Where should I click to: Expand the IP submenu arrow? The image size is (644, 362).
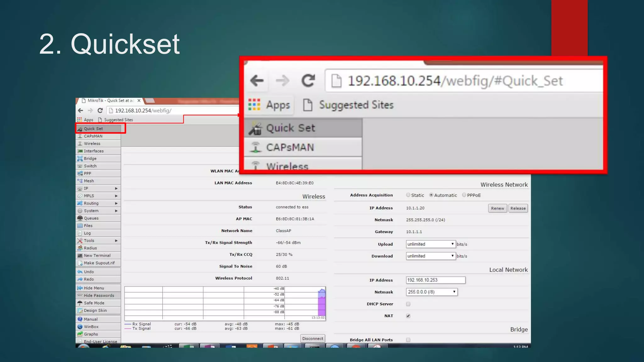(116, 189)
